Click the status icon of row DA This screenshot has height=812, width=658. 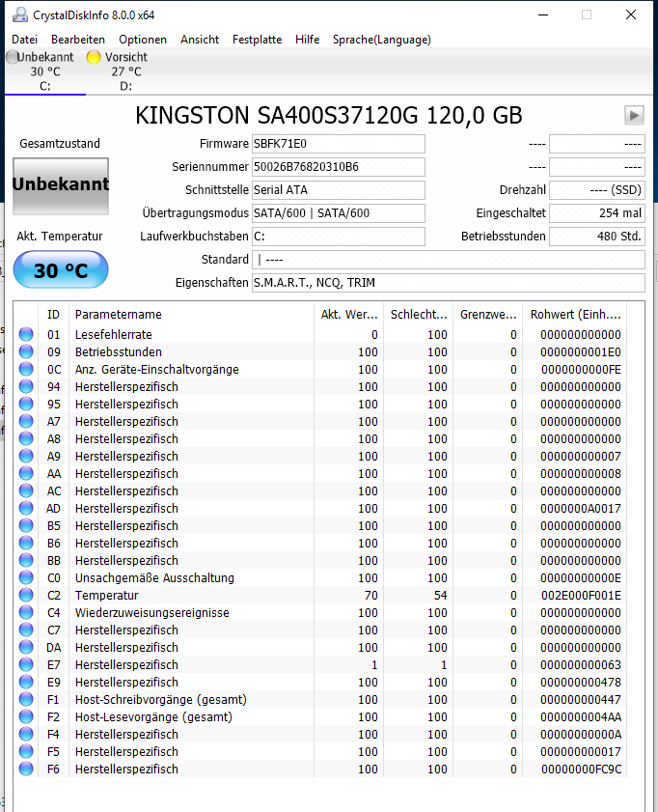tap(26, 647)
